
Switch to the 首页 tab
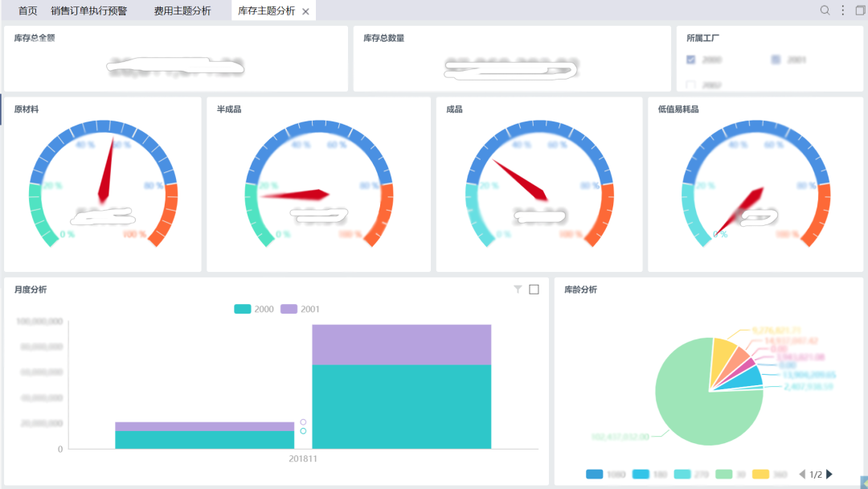click(x=27, y=10)
